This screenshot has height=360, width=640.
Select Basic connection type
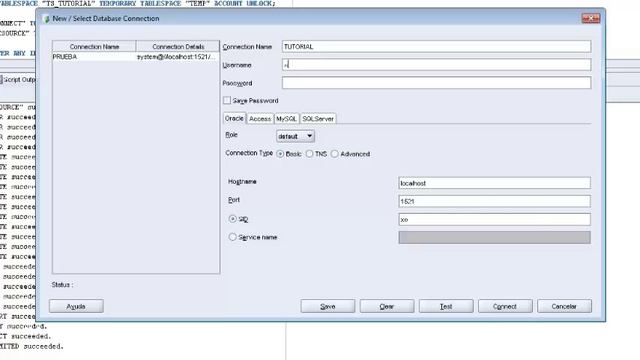[280, 154]
